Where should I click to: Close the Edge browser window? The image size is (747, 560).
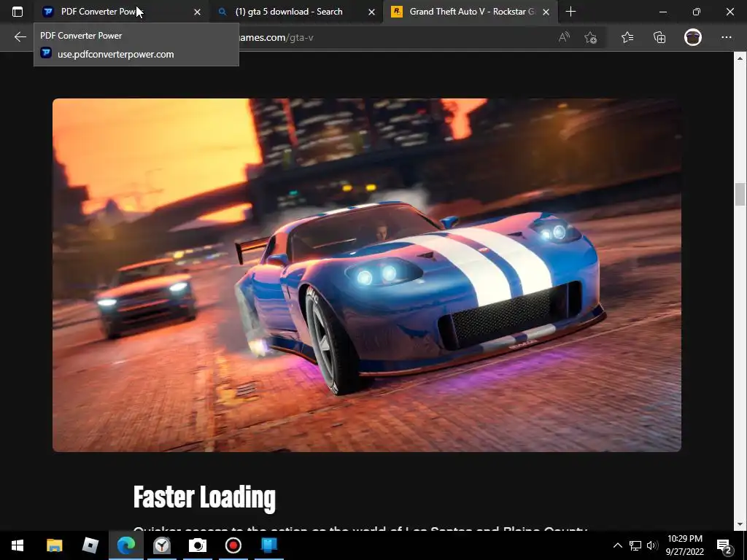tap(729, 12)
